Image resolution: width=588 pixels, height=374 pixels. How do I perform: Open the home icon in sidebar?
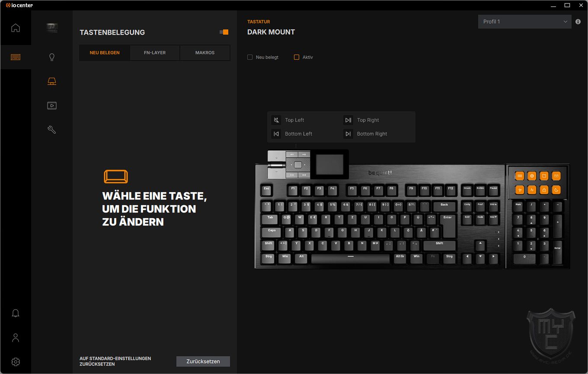tap(16, 28)
